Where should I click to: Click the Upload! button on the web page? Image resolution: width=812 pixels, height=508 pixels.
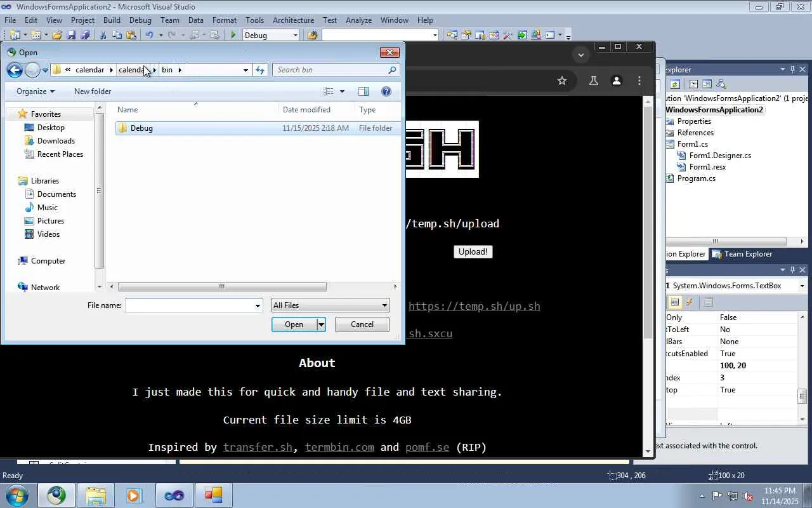pos(473,251)
